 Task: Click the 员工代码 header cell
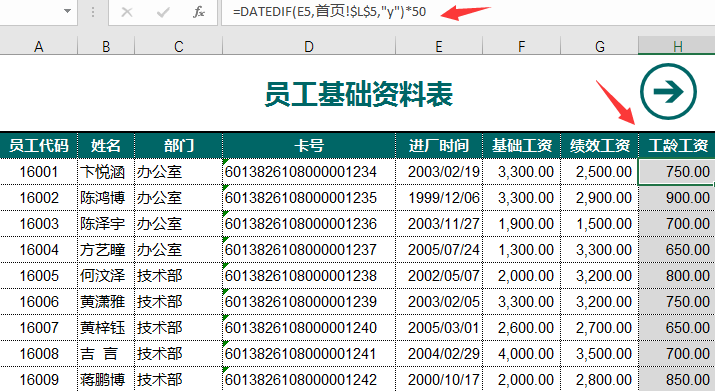[39, 146]
